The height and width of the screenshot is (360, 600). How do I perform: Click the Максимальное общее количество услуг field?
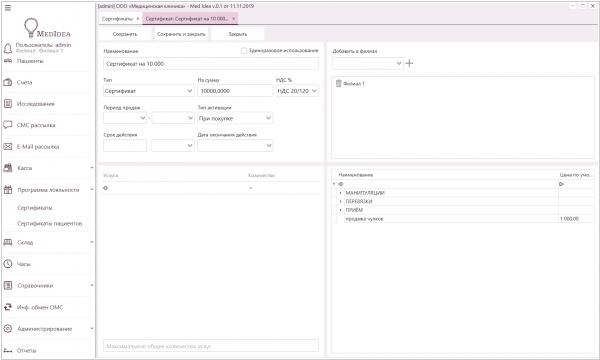(x=211, y=346)
